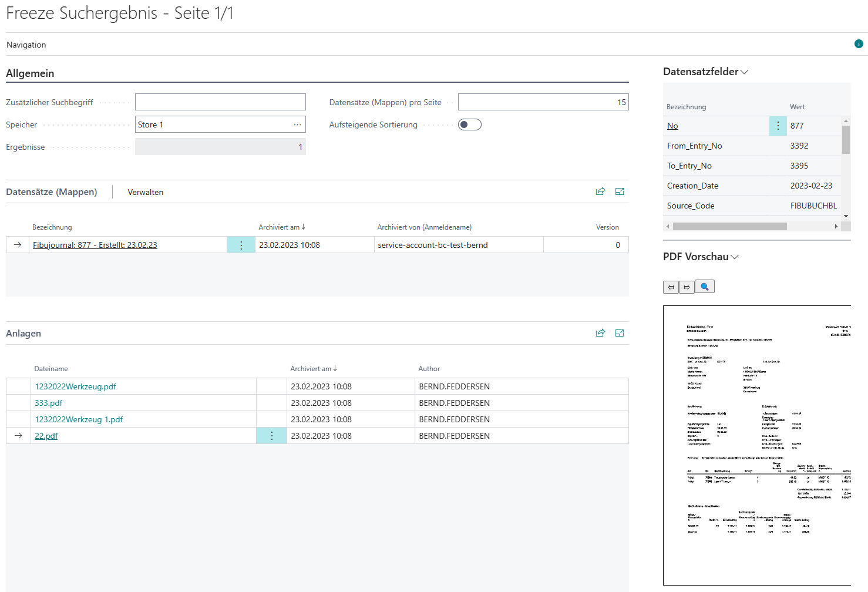The height and width of the screenshot is (592, 868).
Task: Toggle Aufsteigende Sortierung switch
Action: [x=469, y=125]
